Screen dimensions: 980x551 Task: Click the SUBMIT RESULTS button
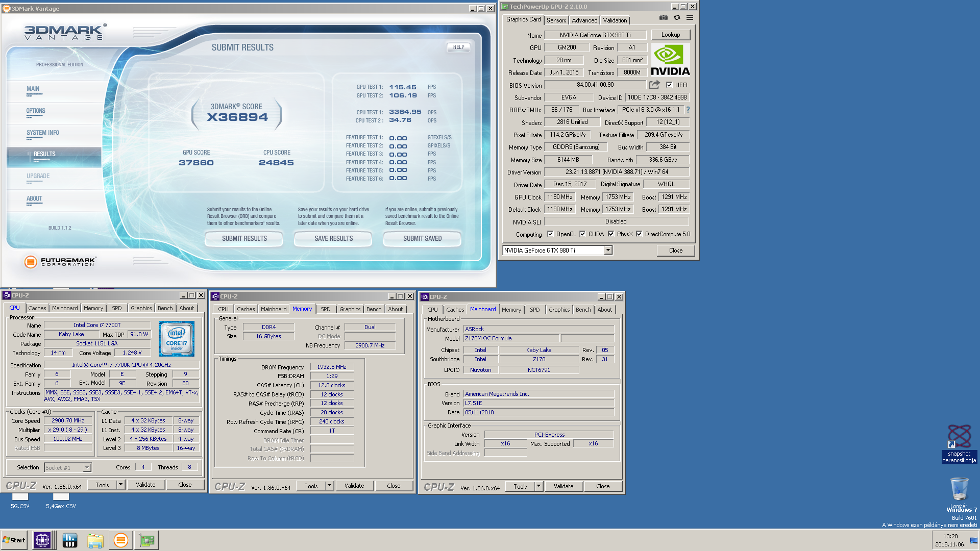(x=244, y=238)
